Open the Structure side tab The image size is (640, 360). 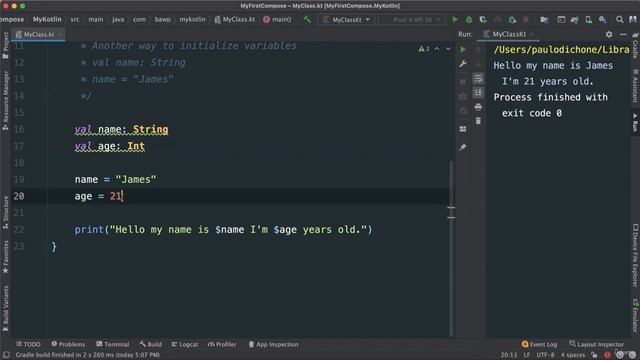point(5,212)
